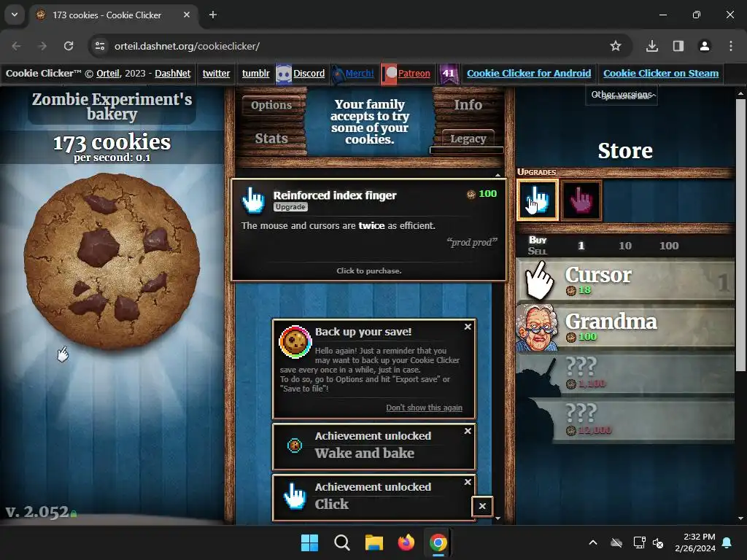Open the Other versions dropdown
The image size is (747, 560).
coord(622,95)
